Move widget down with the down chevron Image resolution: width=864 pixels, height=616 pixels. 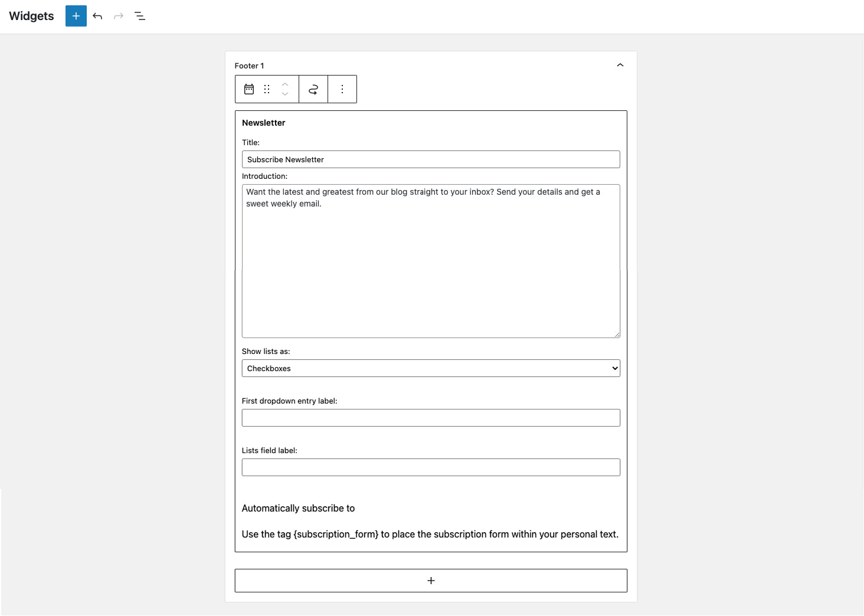click(285, 94)
